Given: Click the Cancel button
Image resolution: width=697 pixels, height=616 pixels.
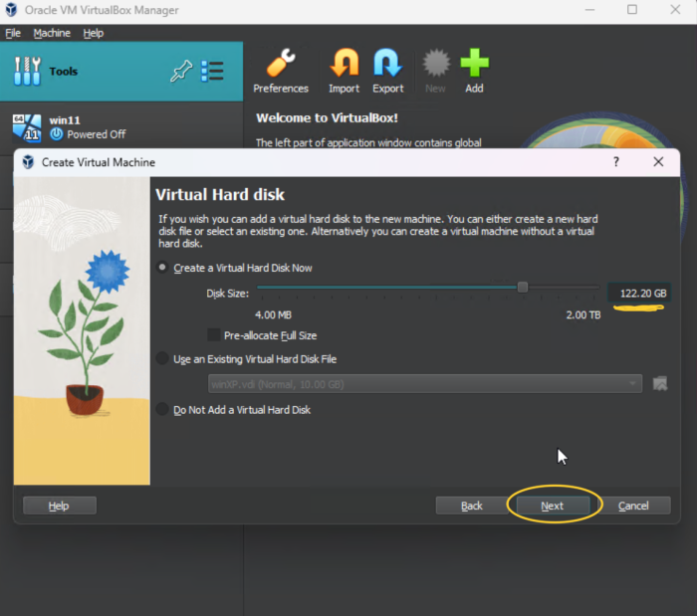Looking at the screenshot, I should pos(633,506).
